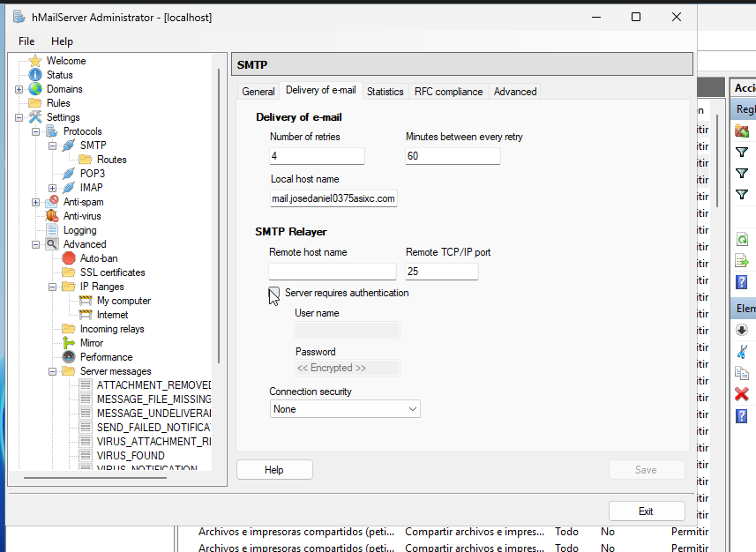Collapse the Protocols tree node
The height and width of the screenshot is (552, 756).
35,131
